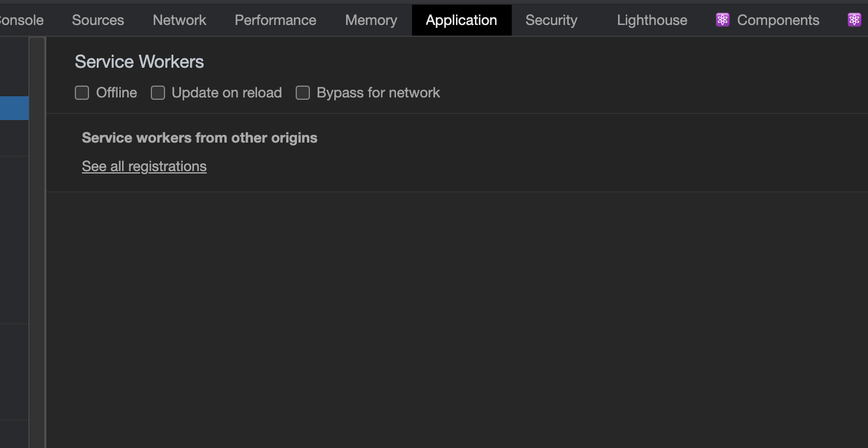Toggle Update on reload checkbox
868x448 pixels.
click(157, 93)
